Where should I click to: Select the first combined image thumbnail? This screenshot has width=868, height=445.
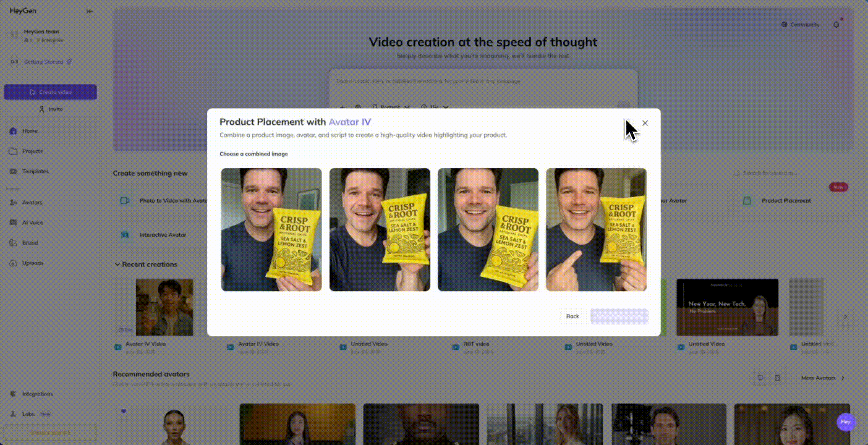[x=271, y=229]
